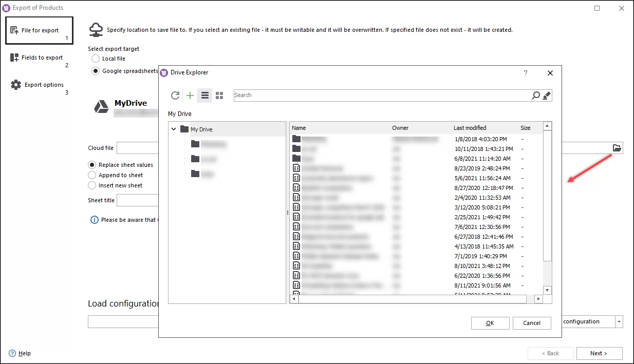Refresh the Drive Explorer file list
Image resolution: width=634 pixels, height=364 pixels.
click(175, 95)
